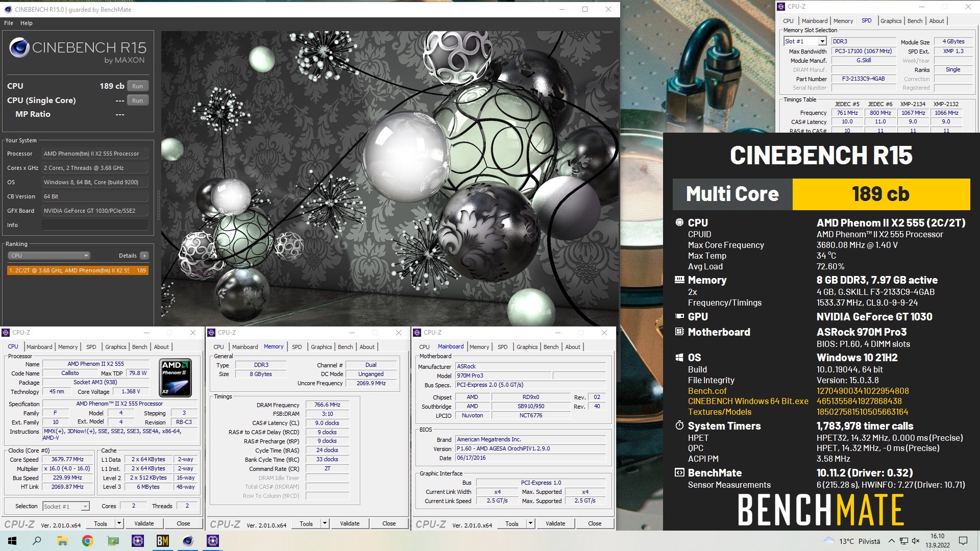Click the Part Number F3-2133C9-4GAB field
The image size is (980, 551).
(864, 79)
